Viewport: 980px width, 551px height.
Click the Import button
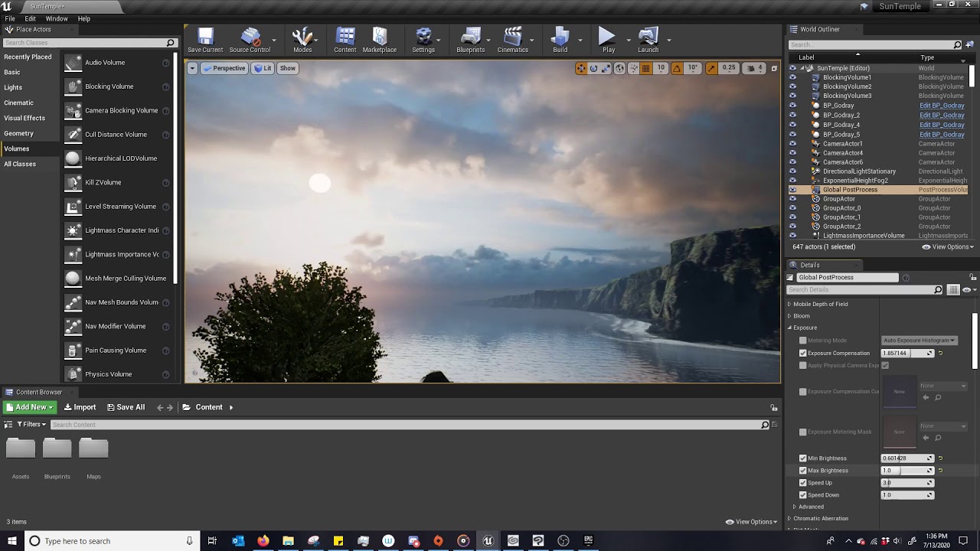80,407
